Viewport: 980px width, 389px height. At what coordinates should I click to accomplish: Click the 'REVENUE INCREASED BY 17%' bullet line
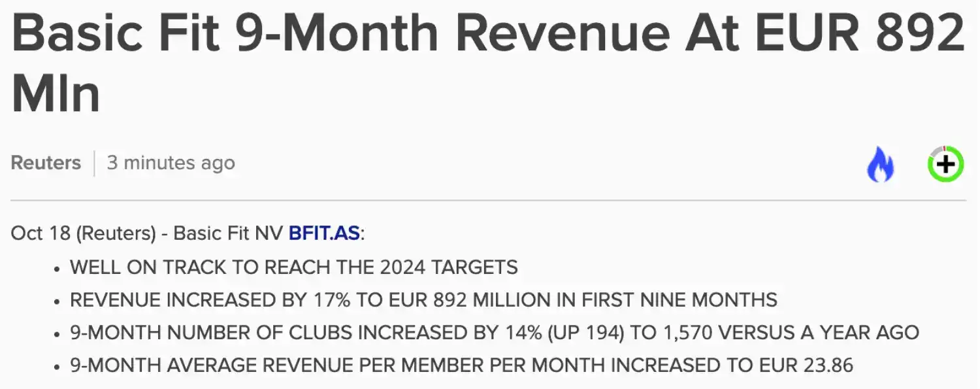click(x=424, y=300)
